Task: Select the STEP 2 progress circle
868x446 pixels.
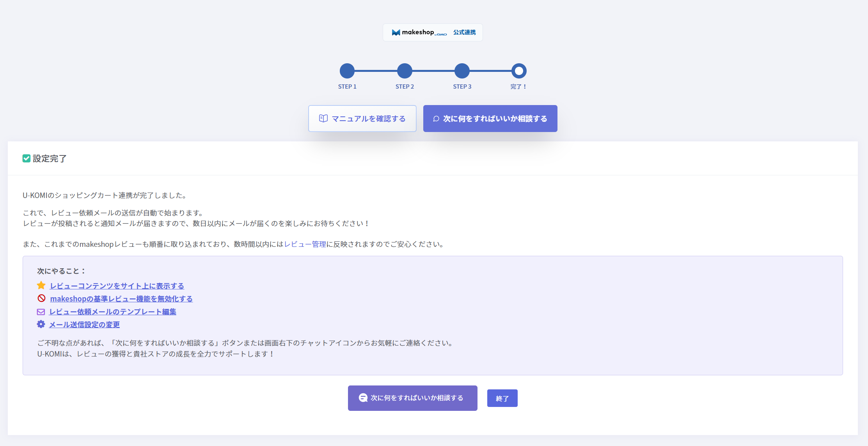Action: [x=405, y=71]
